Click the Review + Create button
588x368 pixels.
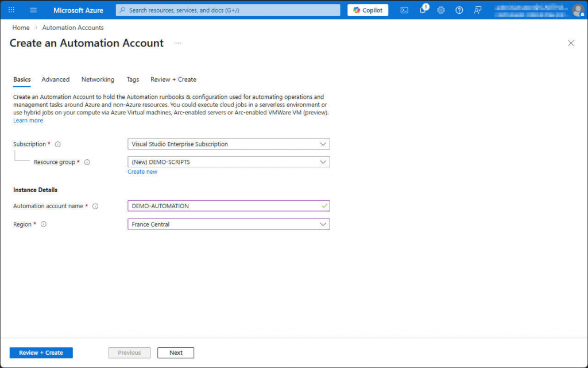[41, 352]
